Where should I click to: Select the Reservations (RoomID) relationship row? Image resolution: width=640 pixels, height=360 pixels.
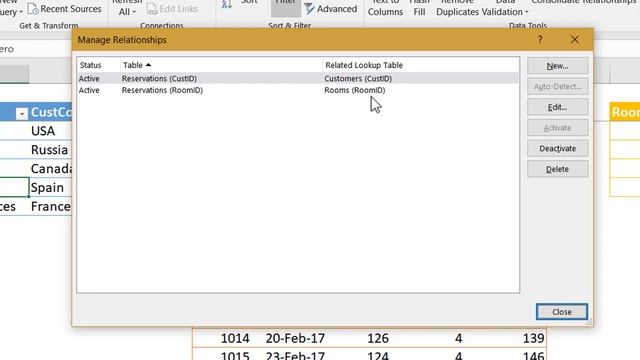[x=298, y=90]
